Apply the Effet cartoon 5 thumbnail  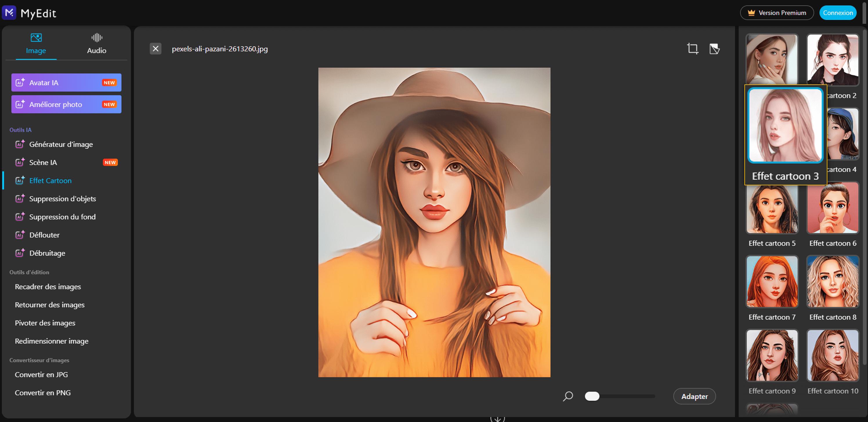click(772, 209)
